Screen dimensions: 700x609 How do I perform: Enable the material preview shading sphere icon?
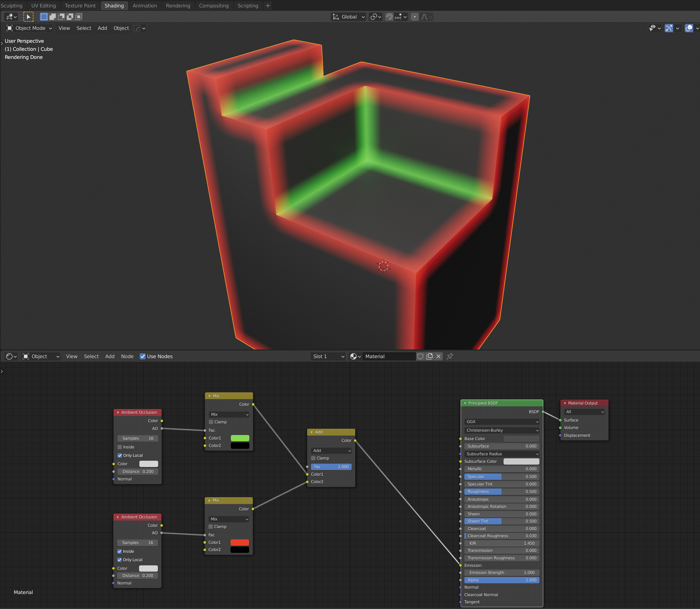(689, 28)
